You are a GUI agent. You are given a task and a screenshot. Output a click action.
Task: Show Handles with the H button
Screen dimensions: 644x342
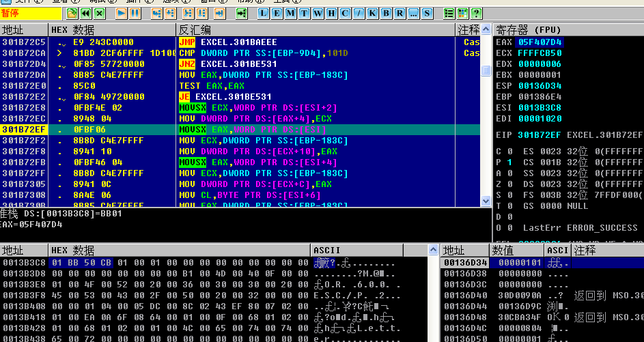[x=331, y=13]
